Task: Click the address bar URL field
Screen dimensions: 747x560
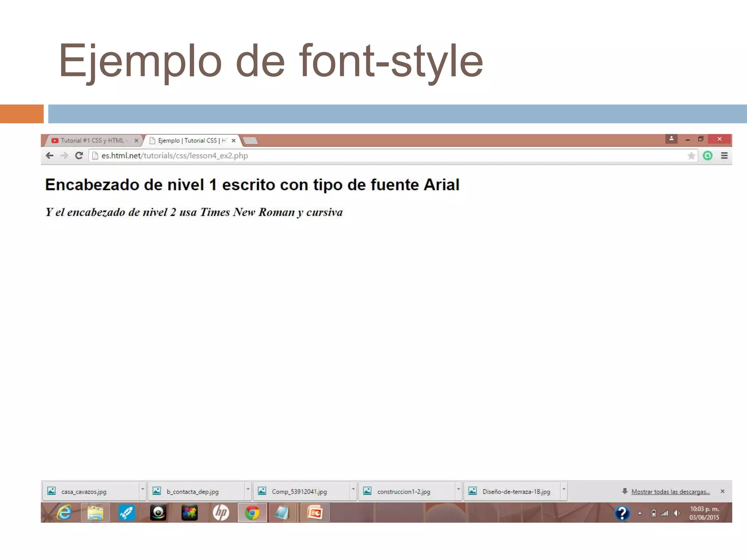Action: (x=393, y=156)
